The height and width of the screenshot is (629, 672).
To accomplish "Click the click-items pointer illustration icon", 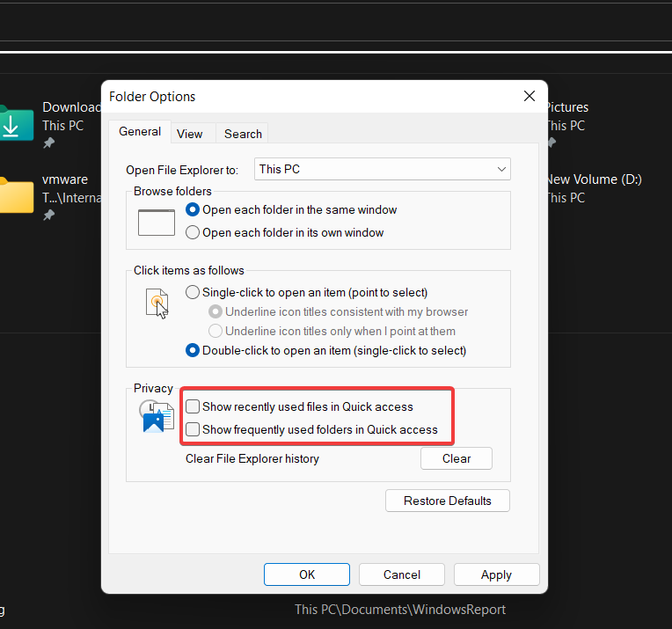I will click(157, 304).
